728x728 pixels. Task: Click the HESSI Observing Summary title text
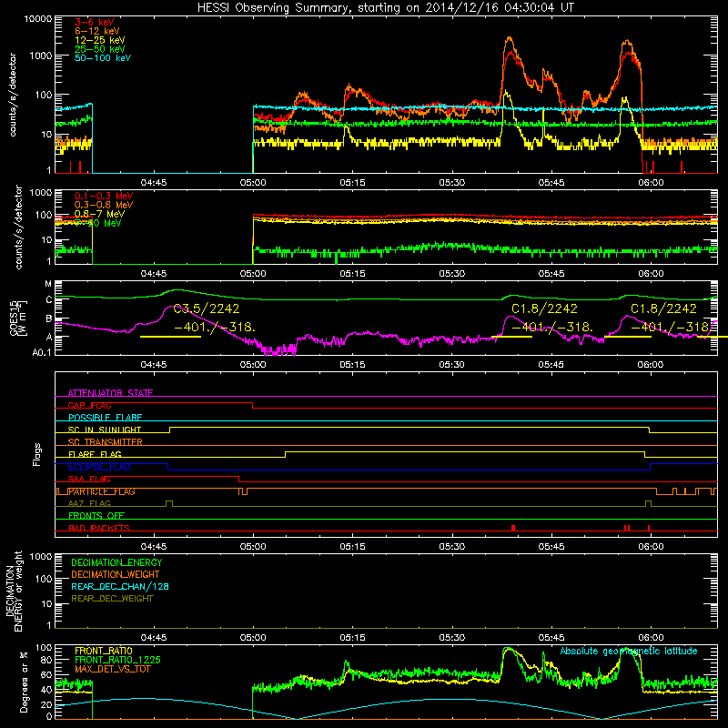(385, 7)
